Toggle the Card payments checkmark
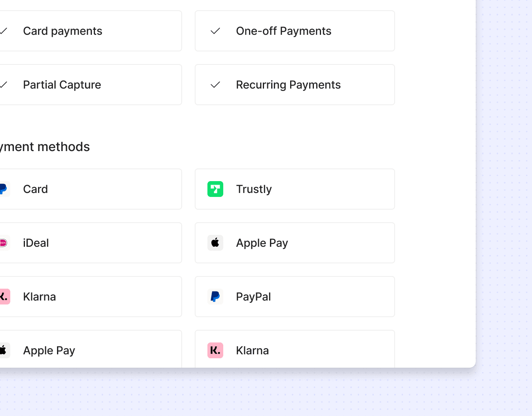This screenshot has height=416, width=532. coord(4,31)
